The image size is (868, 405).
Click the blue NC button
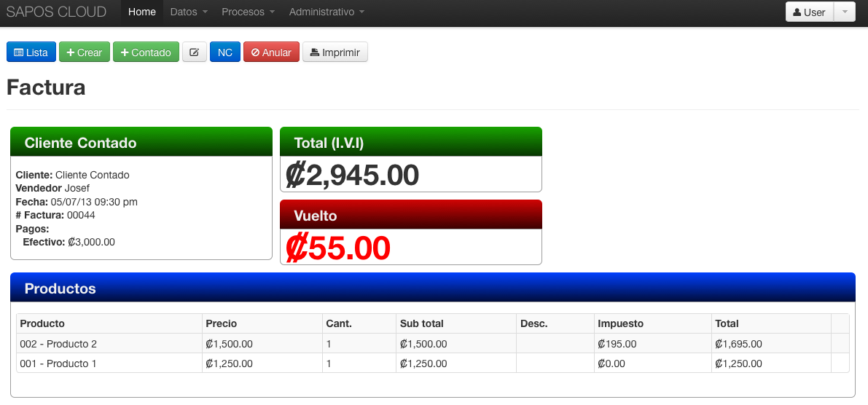225,52
